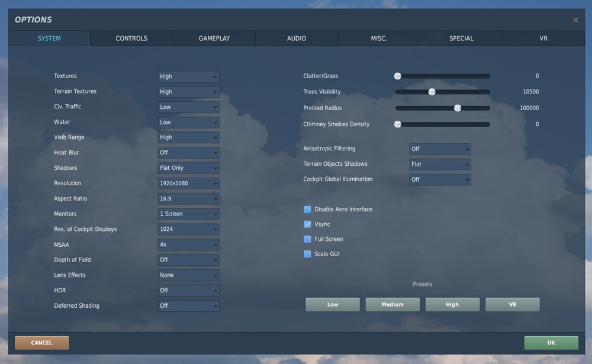Viewport: 592px width, 364px height.
Task: Open the Anisotropic Filtering dropdown
Action: [440, 149]
